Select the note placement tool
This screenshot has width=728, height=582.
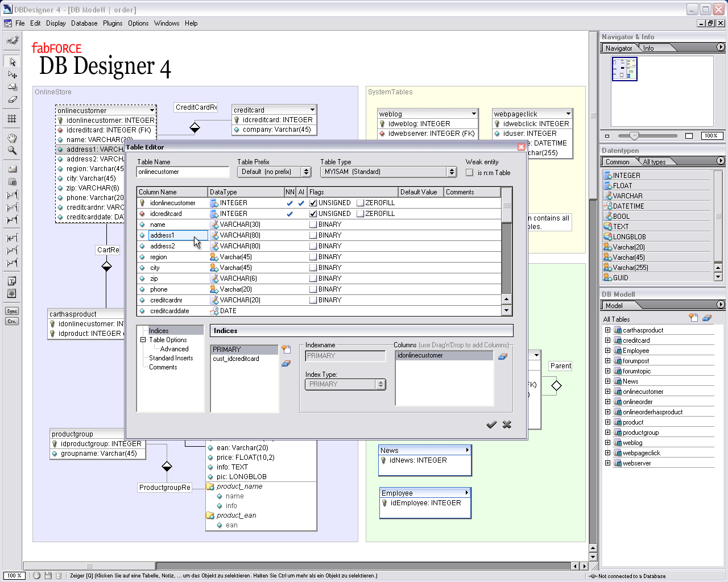[x=11, y=280]
